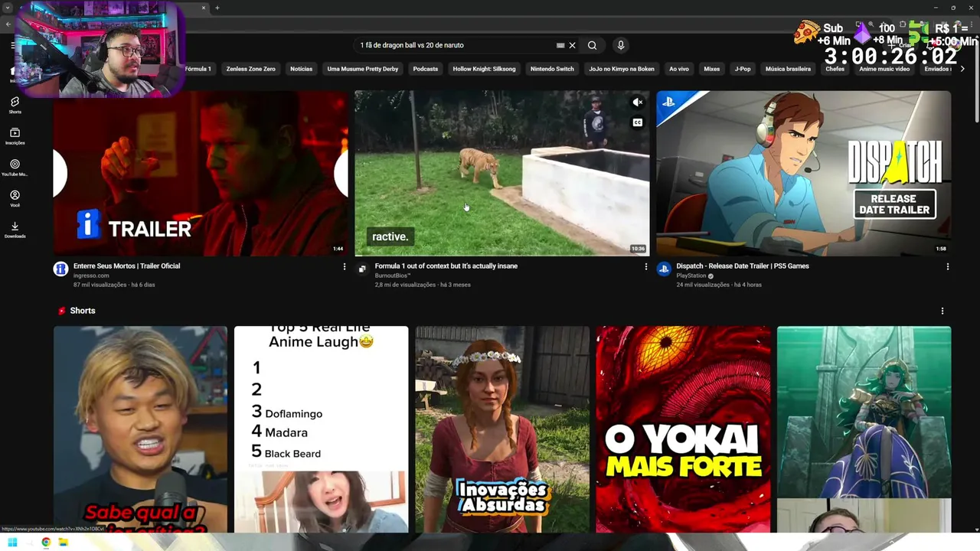
Task: Select the Notícias chip
Action: click(x=301, y=69)
